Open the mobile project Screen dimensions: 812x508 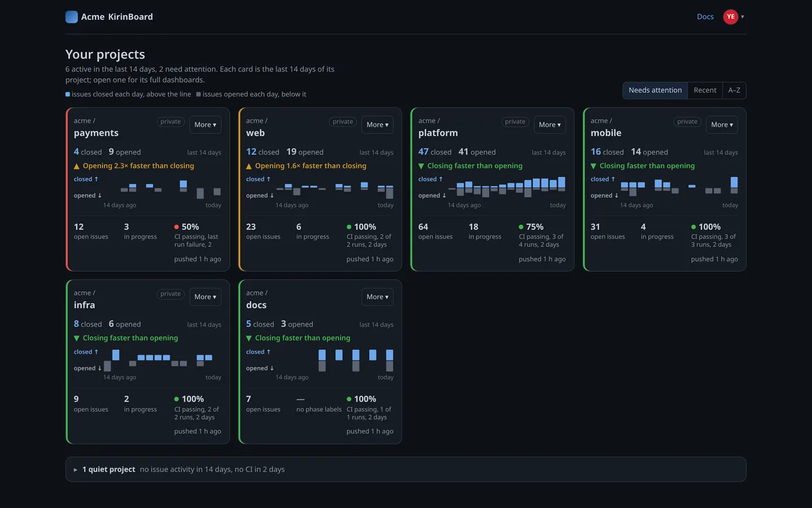[x=606, y=133]
